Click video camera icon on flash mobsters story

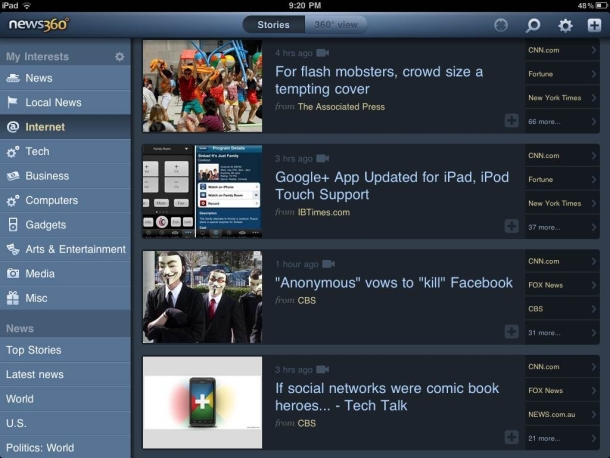pyautogui.click(x=323, y=53)
